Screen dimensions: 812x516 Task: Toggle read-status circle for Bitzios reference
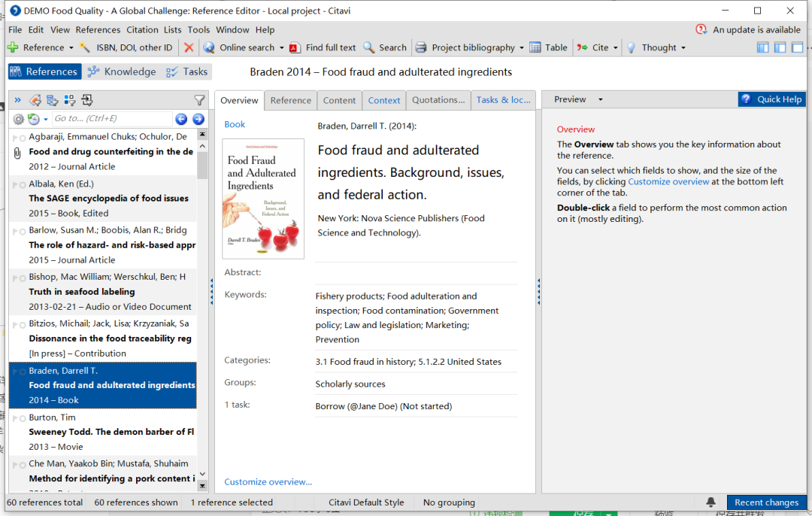(23, 325)
